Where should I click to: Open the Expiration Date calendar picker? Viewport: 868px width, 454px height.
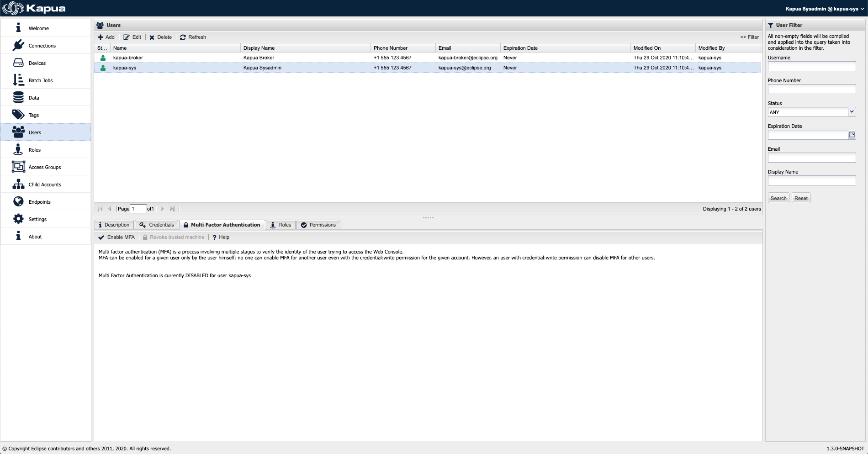point(852,134)
